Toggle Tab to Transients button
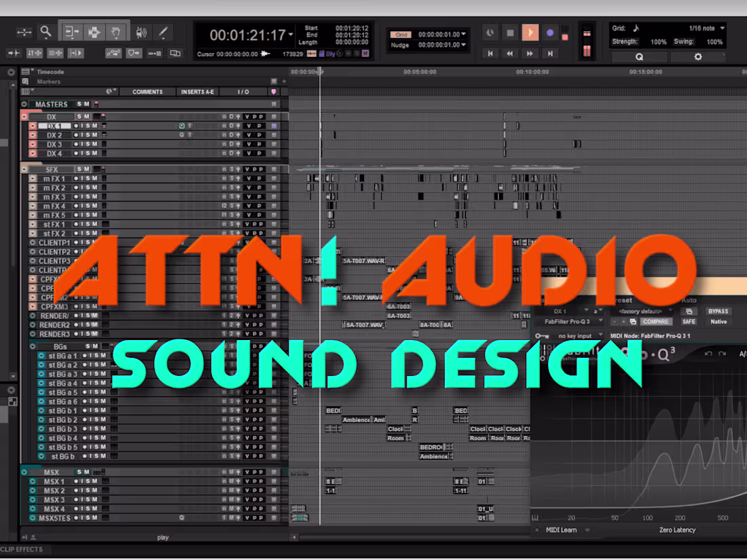The image size is (747, 560). coord(14,53)
